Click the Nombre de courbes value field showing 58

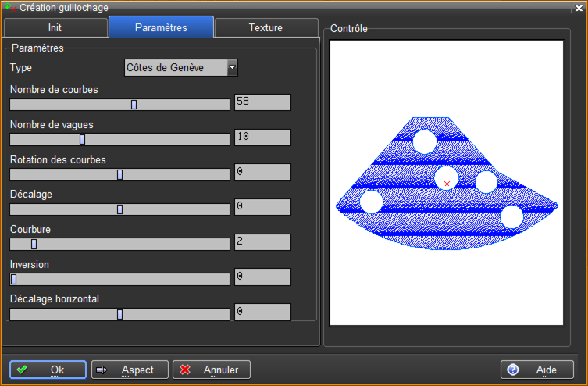point(262,102)
